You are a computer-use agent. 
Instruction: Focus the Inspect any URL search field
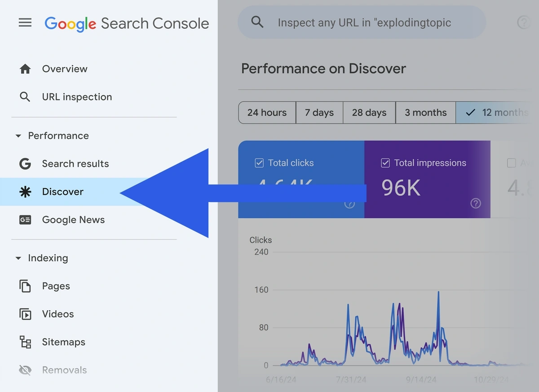362,22
